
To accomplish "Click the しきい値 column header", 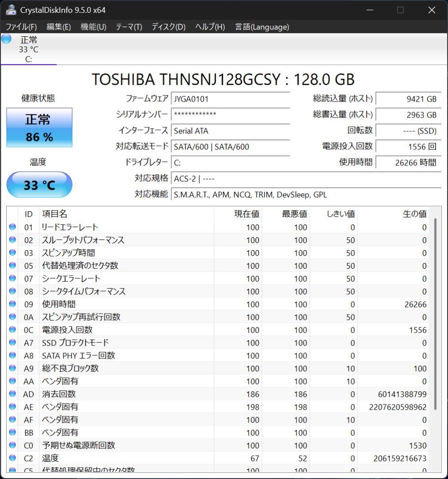I will (334, 214).
